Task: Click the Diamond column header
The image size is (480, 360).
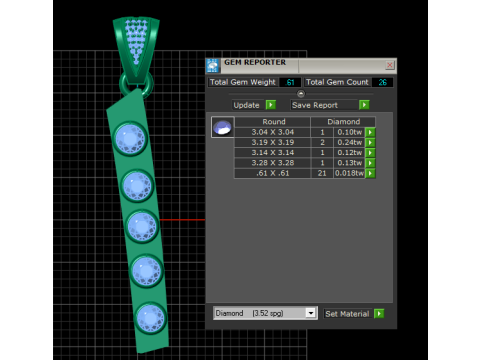Action: [343, 122]
